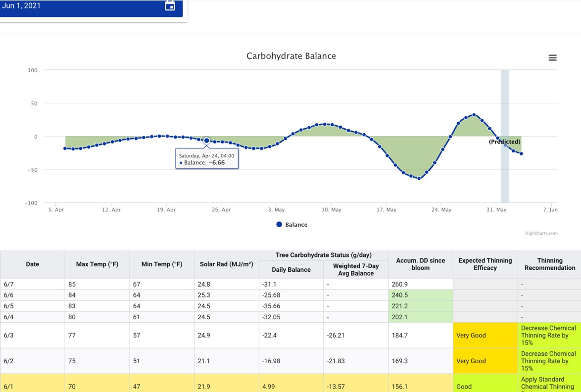Click the Solar Rad (MJ/m²) header
Viewport: 581px width, 392px height.
(x=226, y=264)
